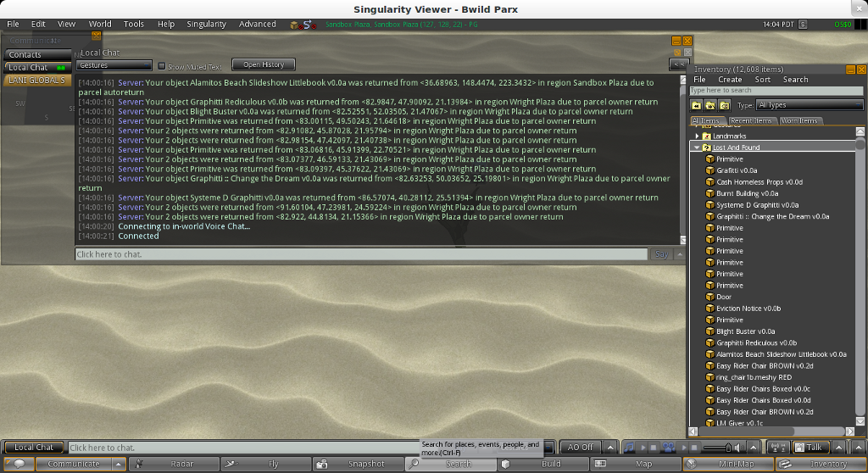The image size is (868, 473).
Task: Click the Inventory vertical scrollbar handle
Action: 860,144
